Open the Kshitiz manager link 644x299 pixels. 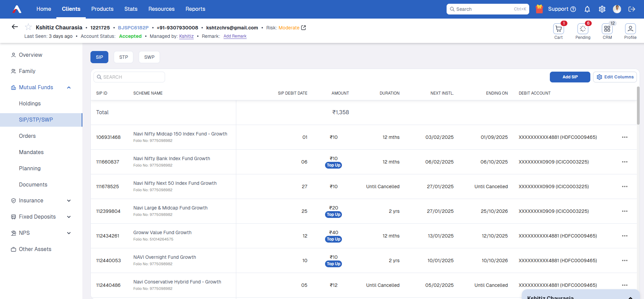tap(186, 36)
